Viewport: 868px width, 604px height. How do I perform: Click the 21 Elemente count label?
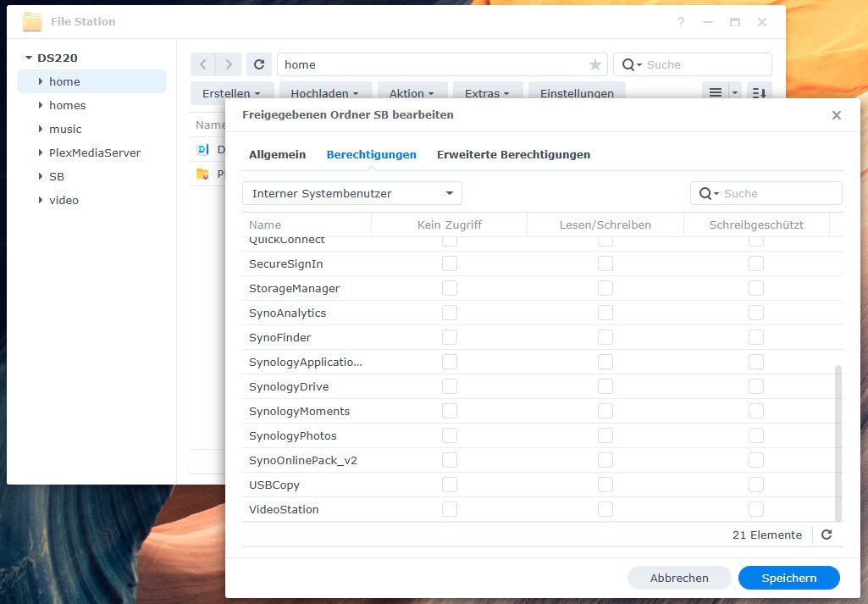766,535
